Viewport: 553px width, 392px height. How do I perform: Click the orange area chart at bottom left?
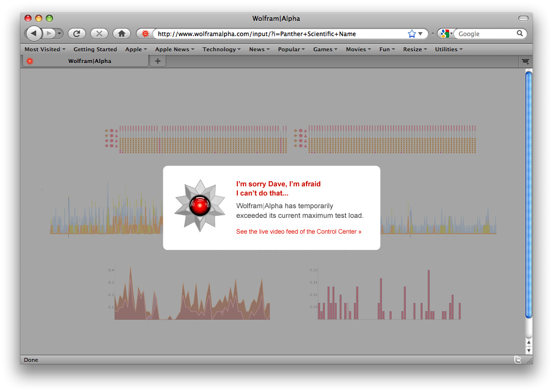191,293
